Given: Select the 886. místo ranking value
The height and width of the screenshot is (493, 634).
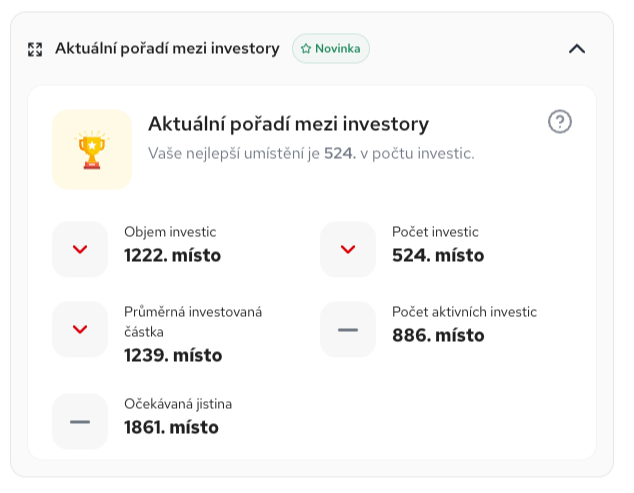Looking at the screenshot, I should pos(438,335).
